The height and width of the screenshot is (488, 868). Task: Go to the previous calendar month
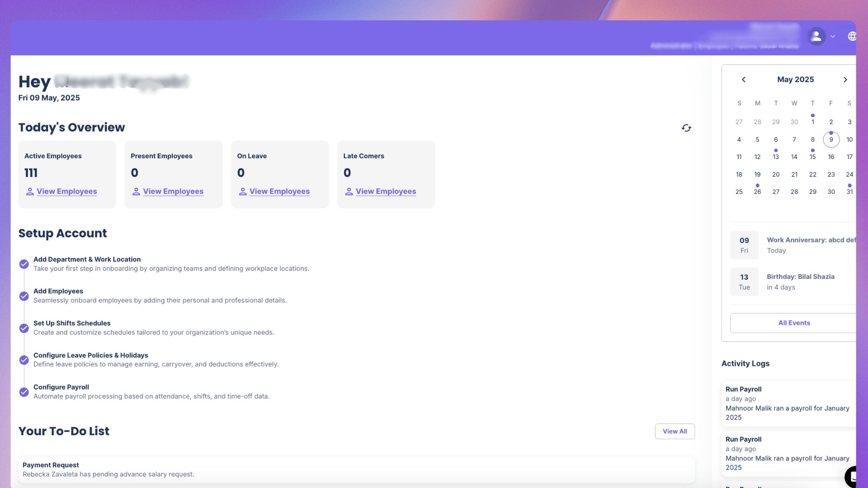pos(744,80)
